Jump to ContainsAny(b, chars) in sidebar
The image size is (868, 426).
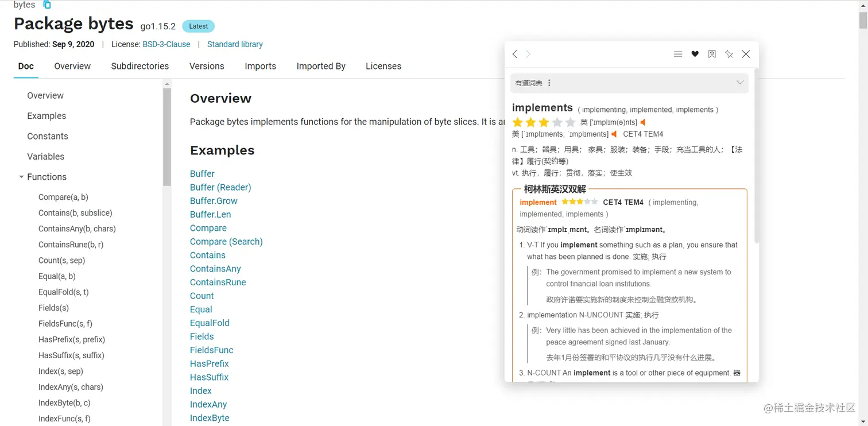(77, 229)
